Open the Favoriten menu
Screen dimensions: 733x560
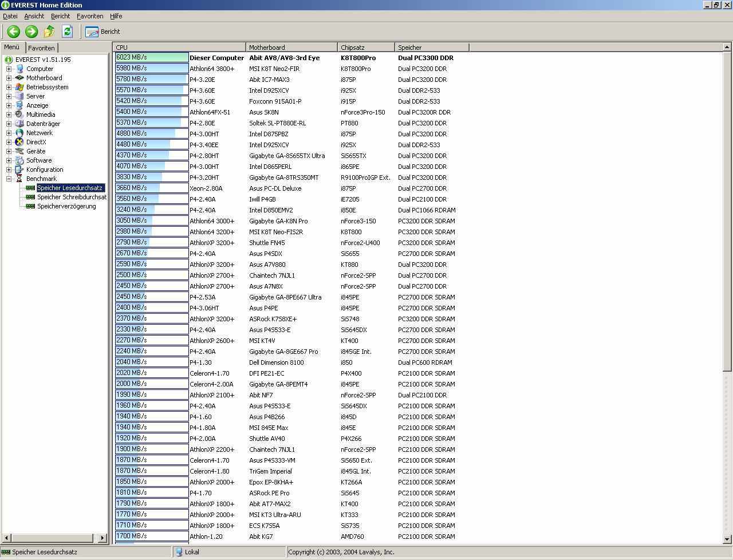point(90,16)
